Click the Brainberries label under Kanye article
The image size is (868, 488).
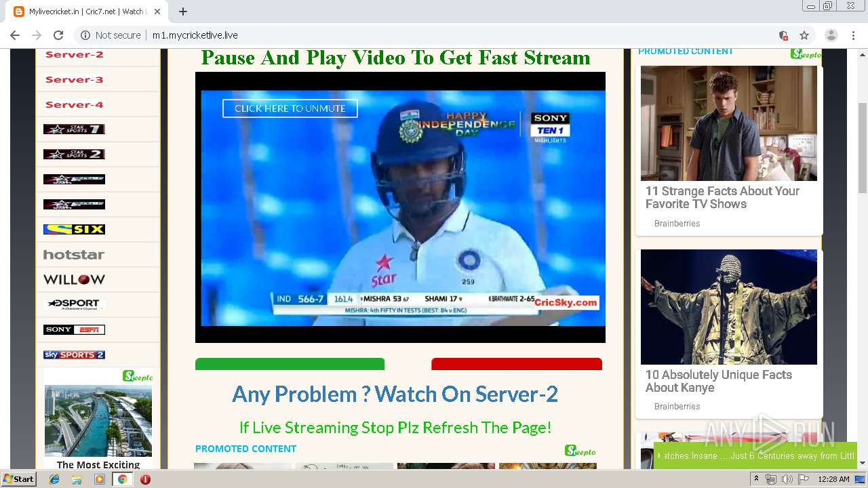(x=677, y=407)
